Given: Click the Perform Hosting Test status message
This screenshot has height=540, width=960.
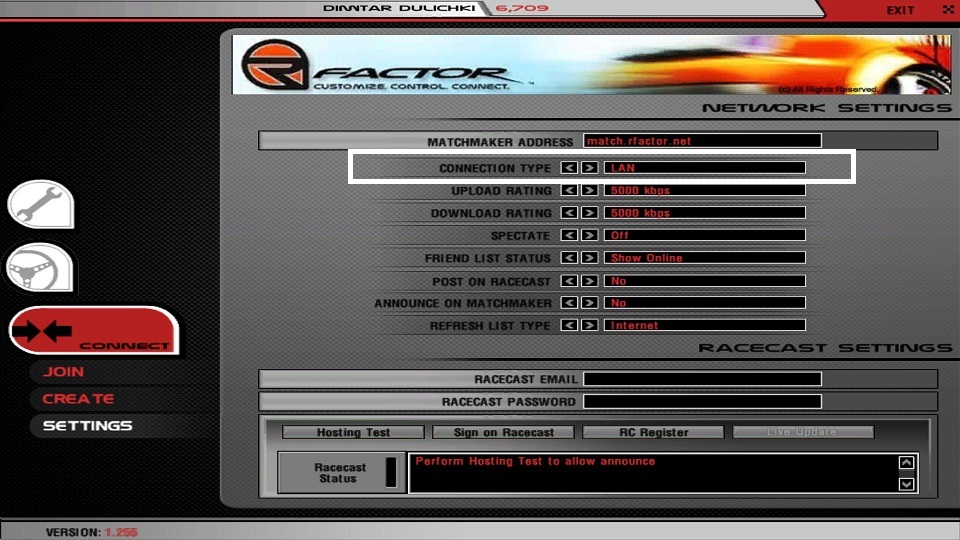Looking at the screenshot, I should (535, 462).
